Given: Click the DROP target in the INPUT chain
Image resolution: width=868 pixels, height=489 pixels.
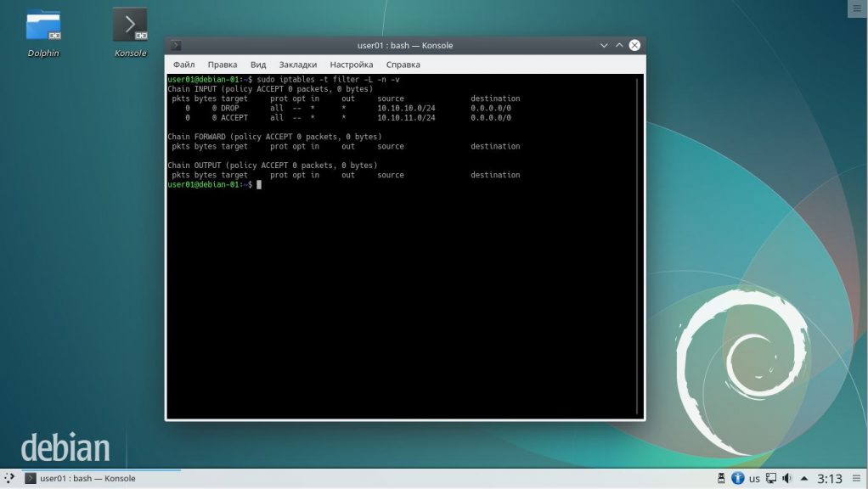Looking at the screenshot, I should point(229,108).
